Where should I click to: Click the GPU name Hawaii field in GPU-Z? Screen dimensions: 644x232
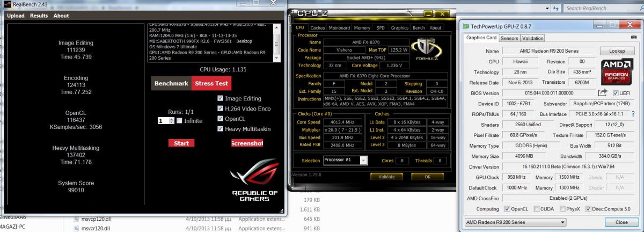pyautogui.click(x=520, y=62)
